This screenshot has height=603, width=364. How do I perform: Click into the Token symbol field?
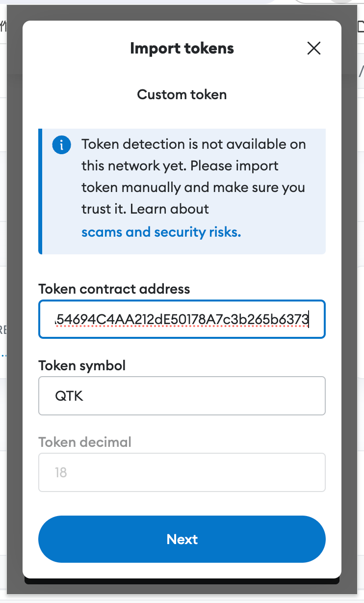(182, 396)
